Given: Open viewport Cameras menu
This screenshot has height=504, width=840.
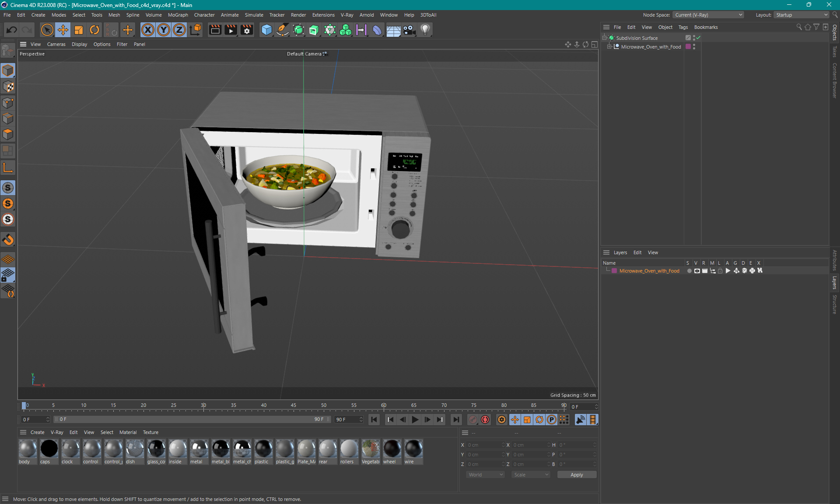Looking at the screenshot, I should tap(56, 44).
